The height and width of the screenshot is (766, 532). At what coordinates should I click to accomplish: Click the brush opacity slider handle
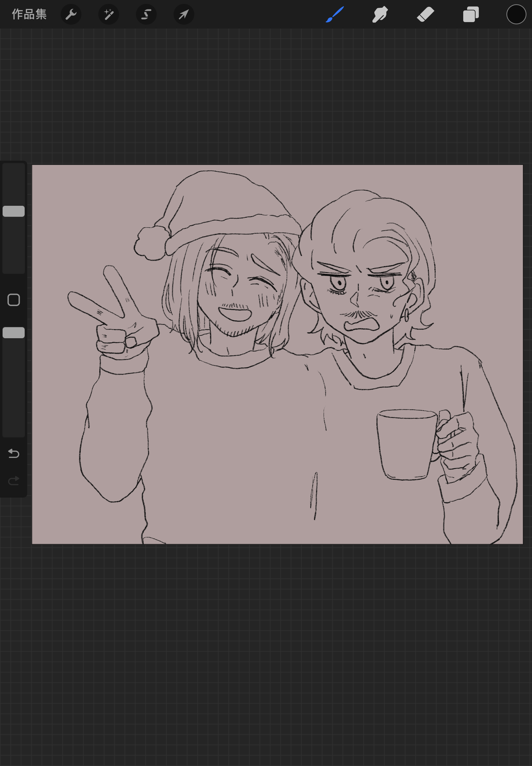(14, 332)
